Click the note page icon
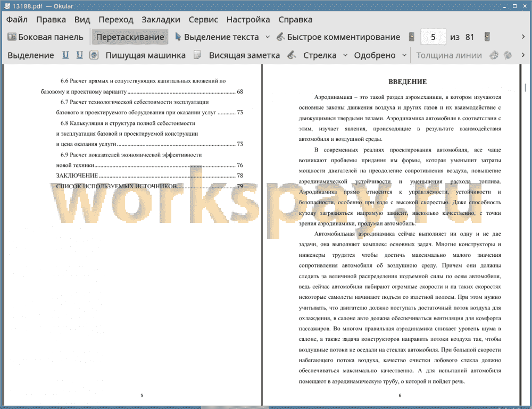 [x=197, y=55]
